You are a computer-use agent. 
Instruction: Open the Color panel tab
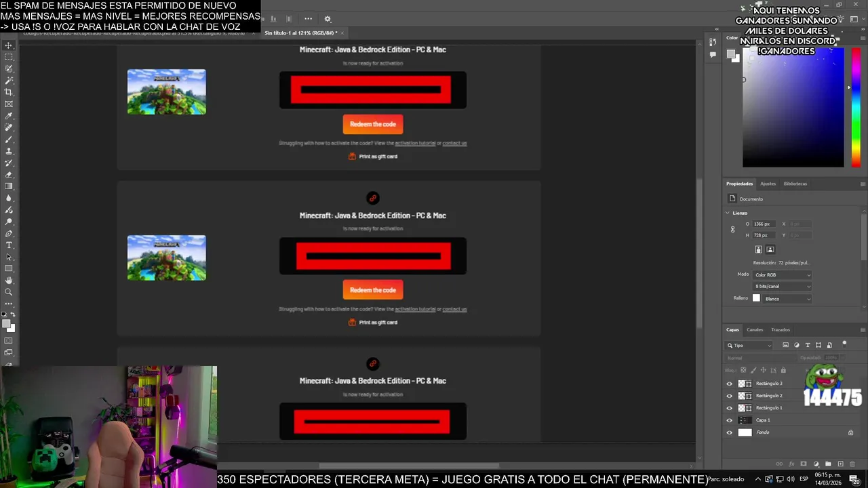[732, 38]
